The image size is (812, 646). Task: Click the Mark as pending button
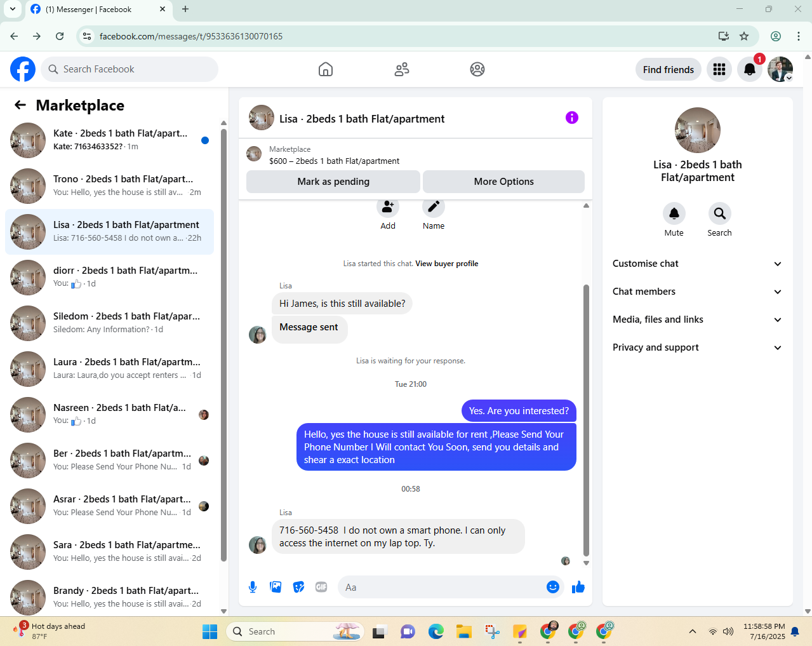[x=333, y=182]
